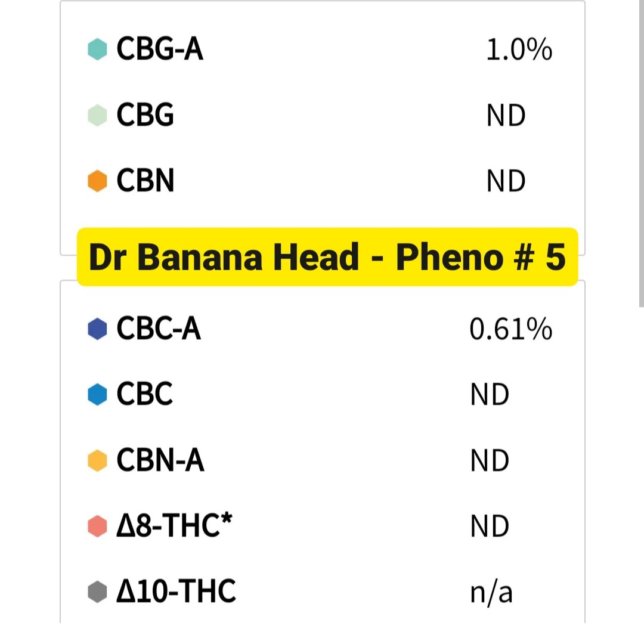The height and width of the screenshot is (644, 644).
Task: Click the dark blue CBC-A hexagon icon
Action: pyautogui.click(x=97, y=329)
